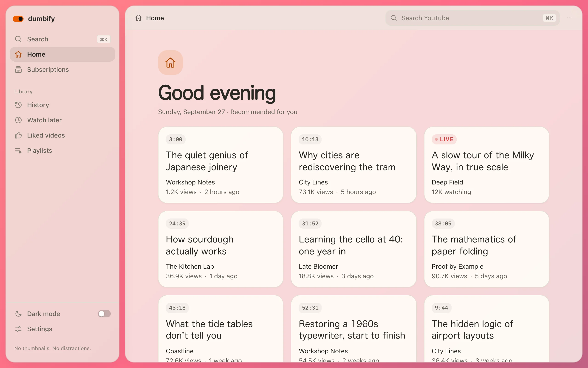Click the Playlists list icon
The height and width of the screenshot is (368, 588).
click(x=18, y=150)
